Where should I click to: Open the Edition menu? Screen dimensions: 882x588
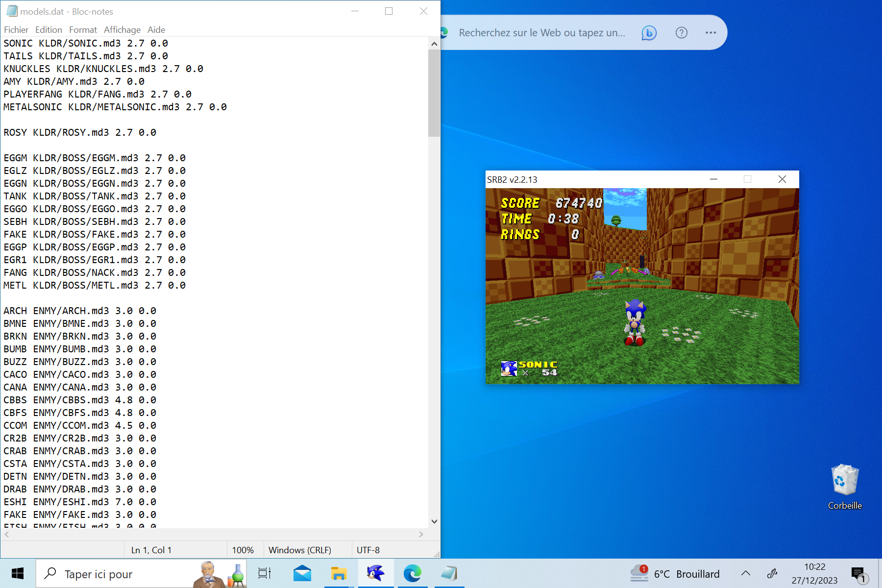(49, 30)
